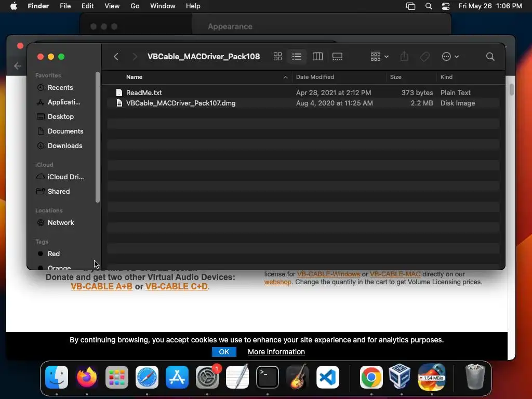Open Spotlight search in the menu bar
The width and height of the screenshot is (532, 399).
pos(429,6)
